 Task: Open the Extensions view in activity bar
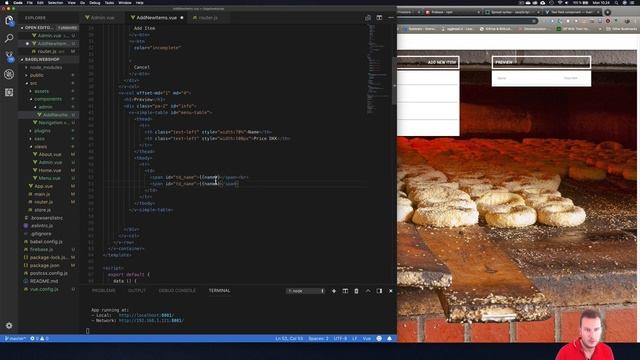click(9, 92)
